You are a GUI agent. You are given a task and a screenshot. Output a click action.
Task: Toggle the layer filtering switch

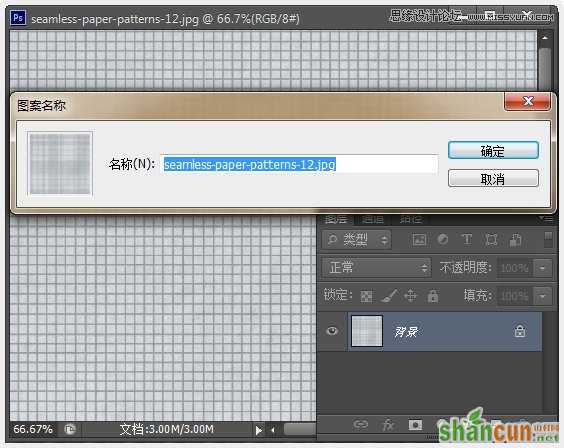pos(548,240)
